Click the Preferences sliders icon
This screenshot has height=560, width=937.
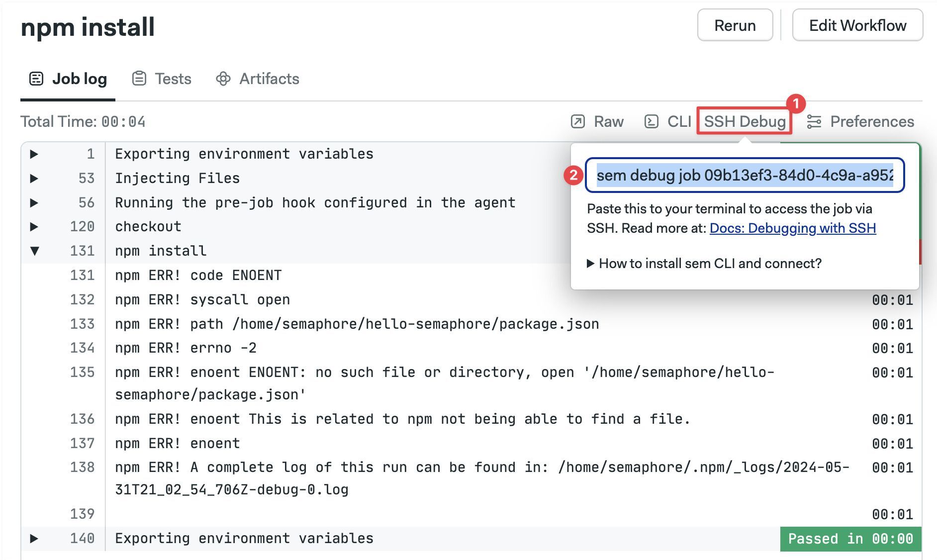pos(814,121)
